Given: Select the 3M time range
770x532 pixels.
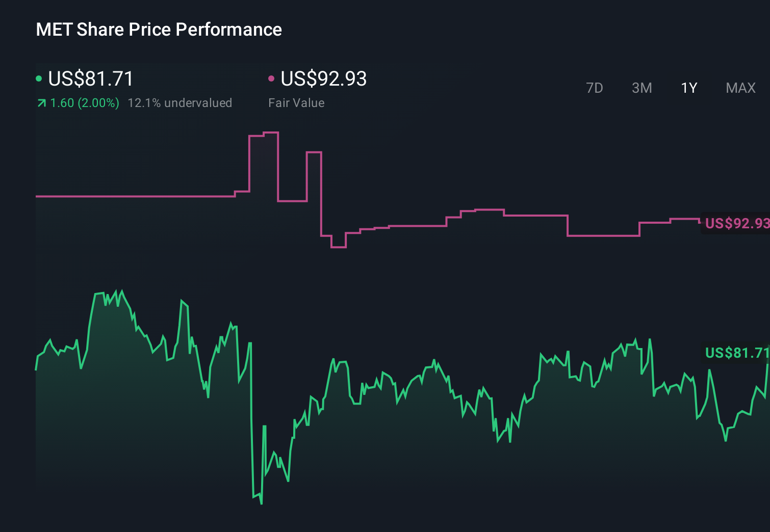Looking at the screenshot, I should pyautogui.click(x=641, y=88).
